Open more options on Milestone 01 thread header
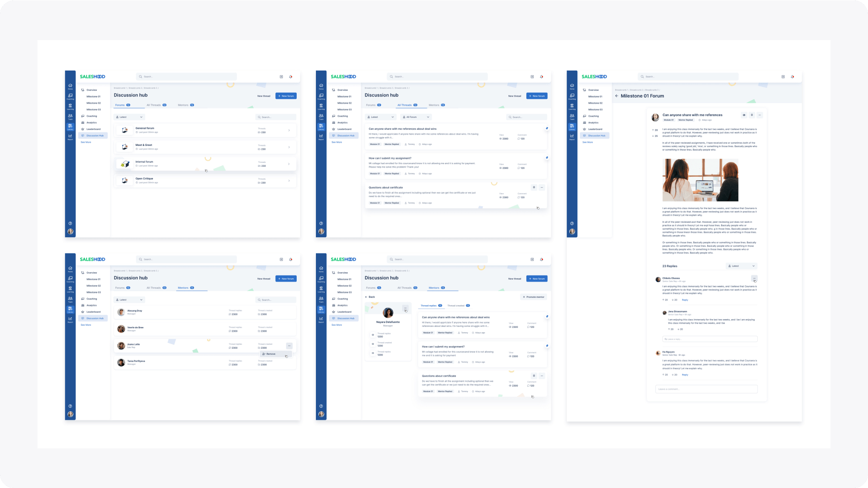The image size is (868, 488). 759,115
